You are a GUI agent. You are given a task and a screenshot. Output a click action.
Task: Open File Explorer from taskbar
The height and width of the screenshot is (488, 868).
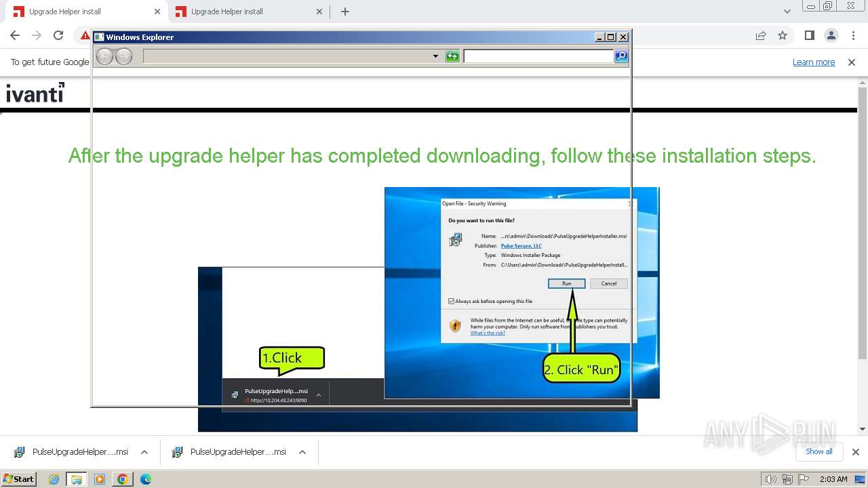tap(77, 479)
